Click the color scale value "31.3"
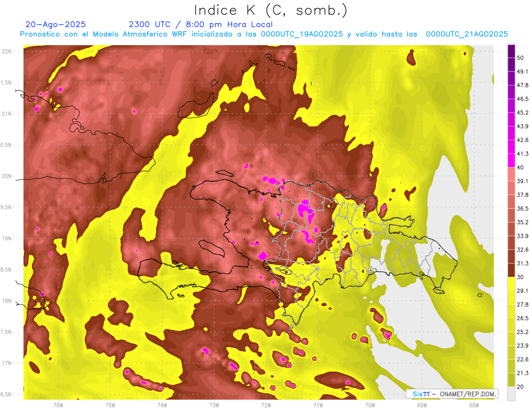 click(523, 263)
